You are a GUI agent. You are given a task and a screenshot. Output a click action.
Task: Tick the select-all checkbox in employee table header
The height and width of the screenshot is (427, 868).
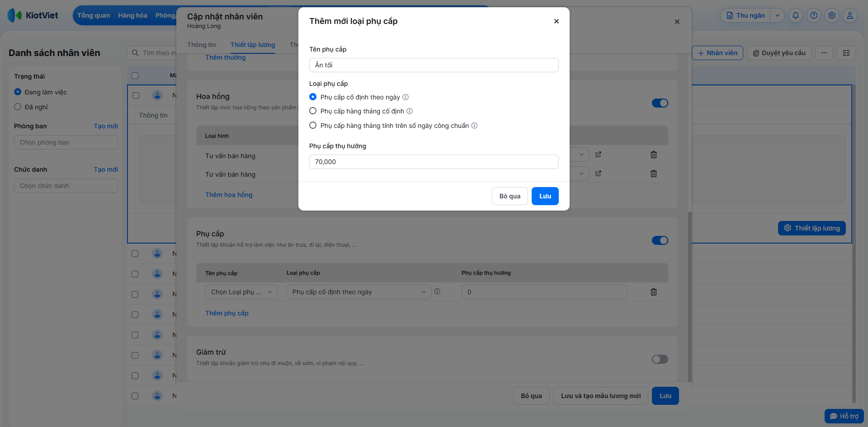coord(135,75)
